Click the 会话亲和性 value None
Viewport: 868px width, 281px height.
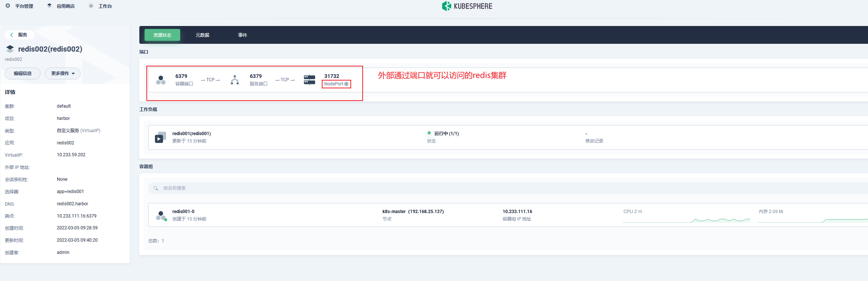click(x=62, y=179)
